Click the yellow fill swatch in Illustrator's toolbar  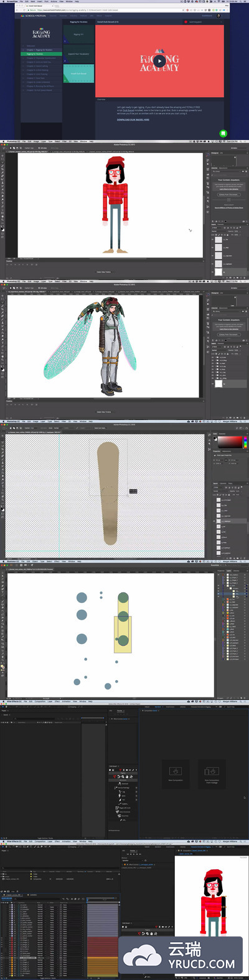click(x=2, y=667)
